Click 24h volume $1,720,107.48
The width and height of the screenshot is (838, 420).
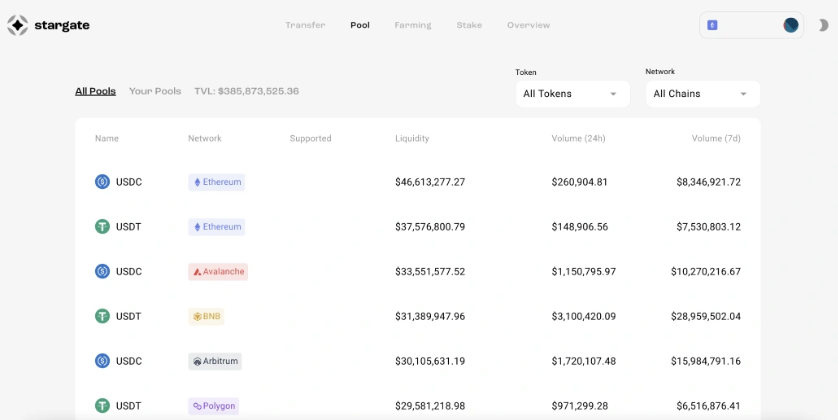(584, 362)
